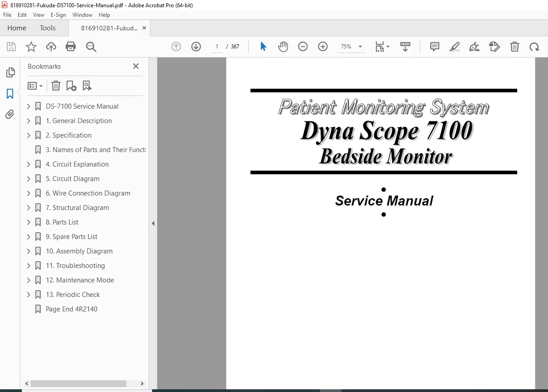Rotate page clockwise icon

[x=534, y=47]
